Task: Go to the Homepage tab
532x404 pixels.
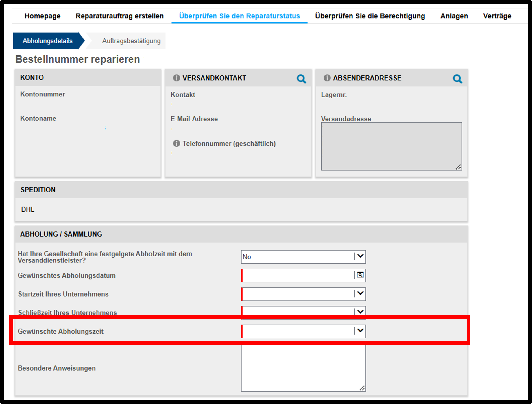Action: [42, 16]
